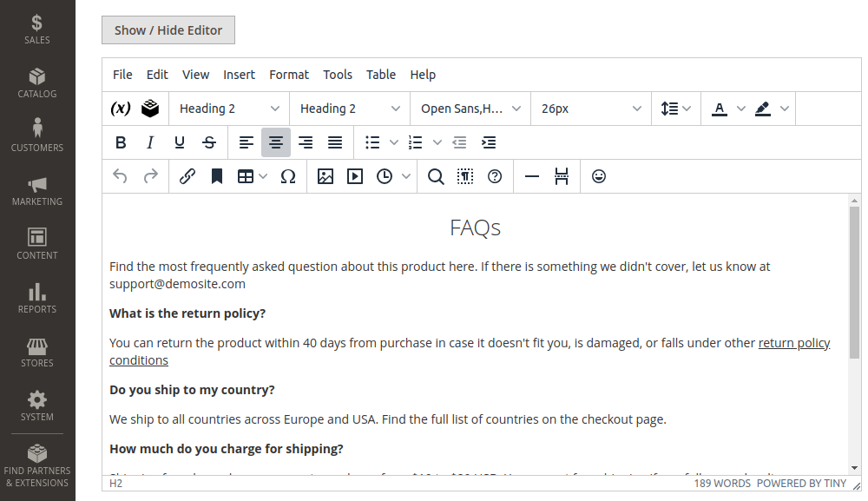Open the second Heading 2 blocks dropdown

tap(350, 109)
